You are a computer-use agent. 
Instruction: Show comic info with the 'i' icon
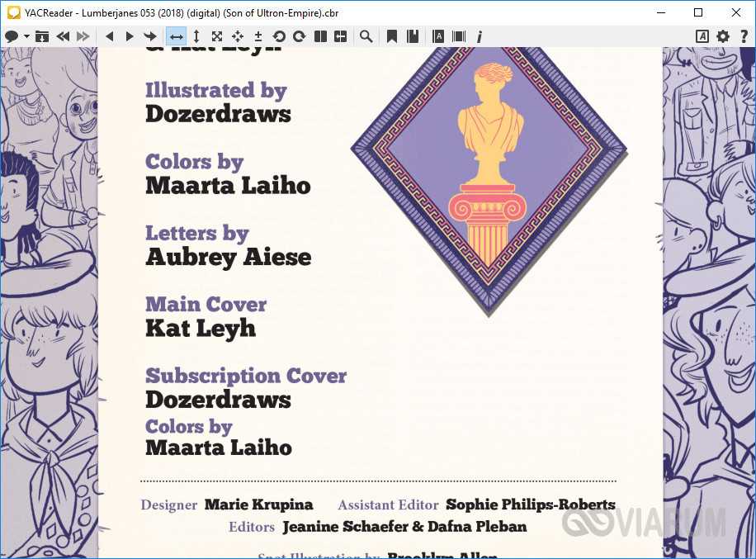(x=480, y=36)
